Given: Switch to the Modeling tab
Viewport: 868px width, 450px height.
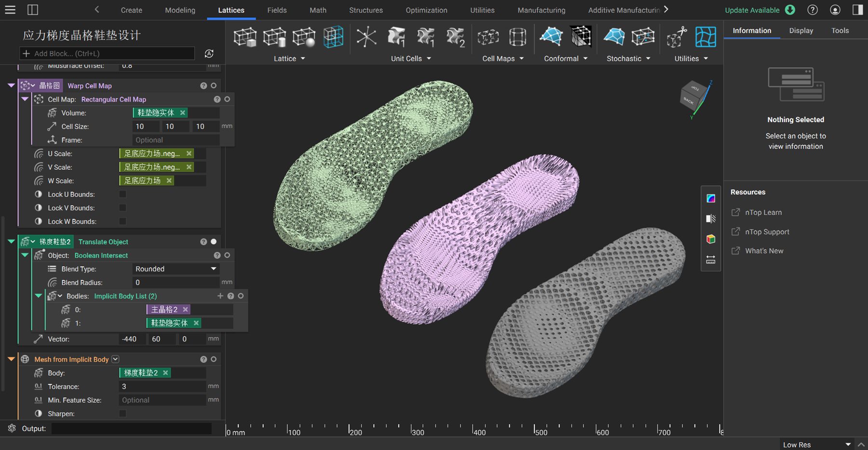Looking at the screenshot, I should click(180, 10).
